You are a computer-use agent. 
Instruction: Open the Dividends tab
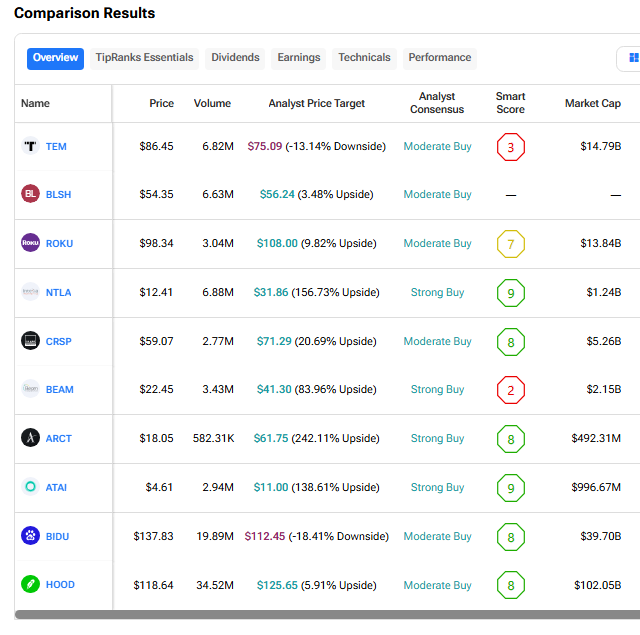click(x=235, y=58)
